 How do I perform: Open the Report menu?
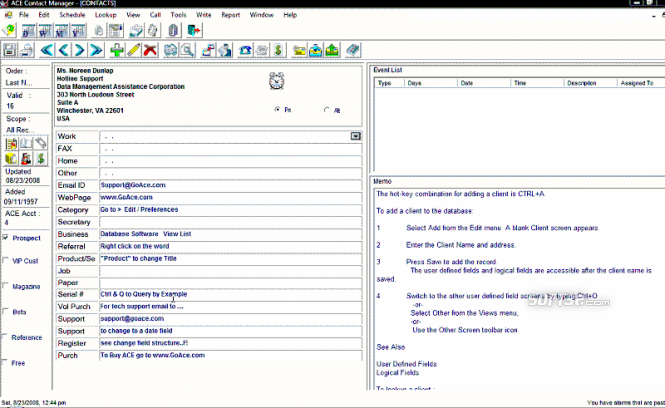pos(230,15)
